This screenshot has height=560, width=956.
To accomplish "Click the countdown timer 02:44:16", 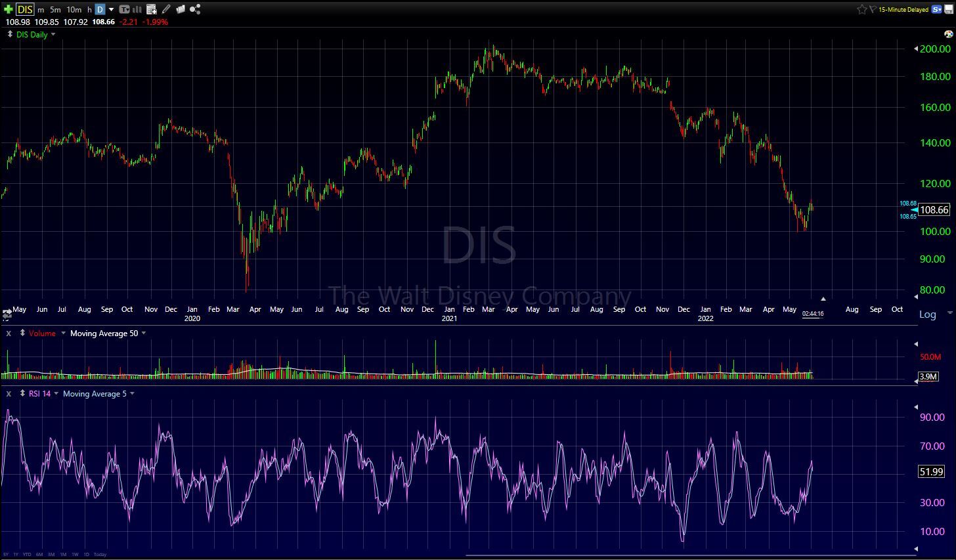I will 812,314.
